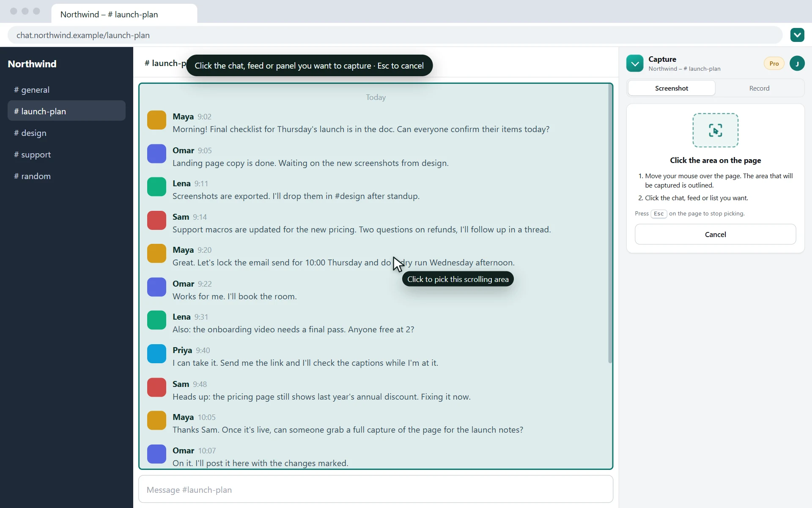Open the J user avatar in Capture panel
Viewport: 812px width, 508px height.
click(x=797, y=63)
